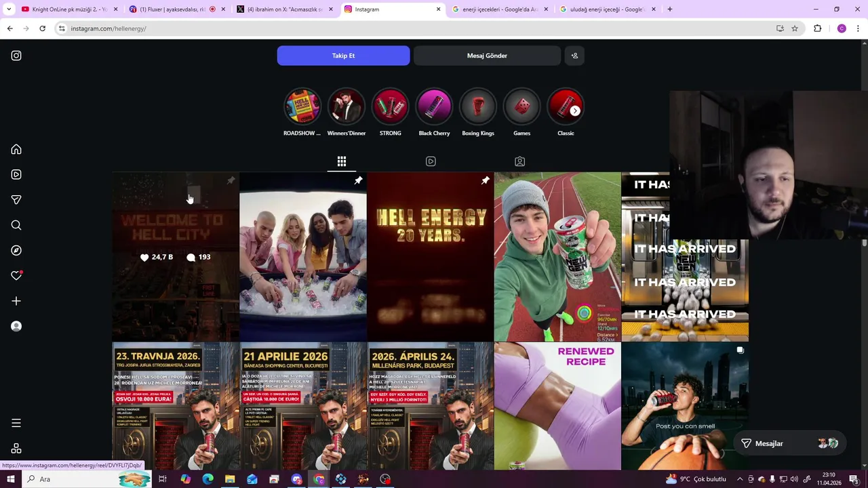Open Search in Instagram sidebar

[16, 225]
